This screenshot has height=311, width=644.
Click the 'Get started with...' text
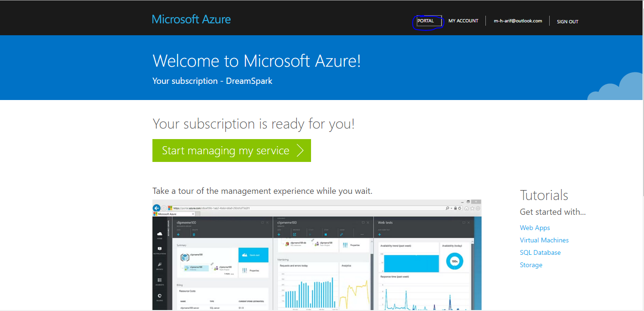pos(553,212)
